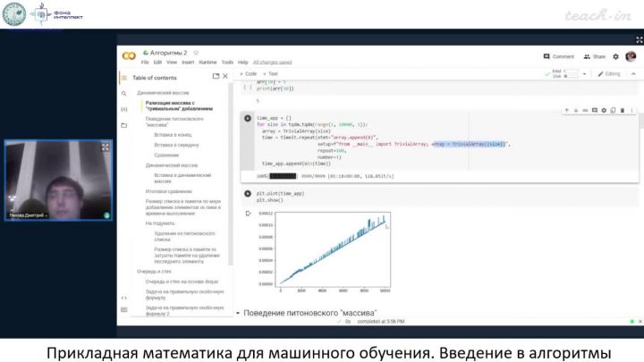Image resolution: width=644 pixels, height=362 pixels.
Task: Open the Insert menu
Action: (x=188, y=63)
